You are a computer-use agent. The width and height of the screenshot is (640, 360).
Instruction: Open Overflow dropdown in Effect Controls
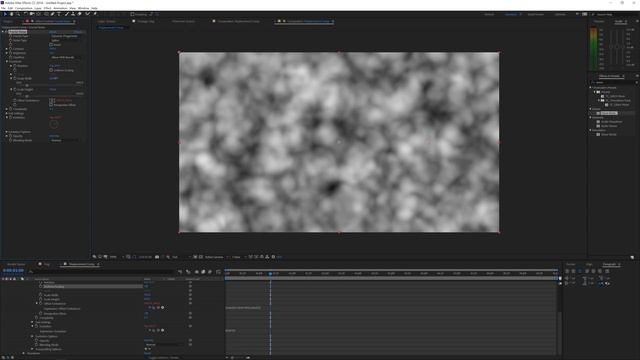click(64, 57)
